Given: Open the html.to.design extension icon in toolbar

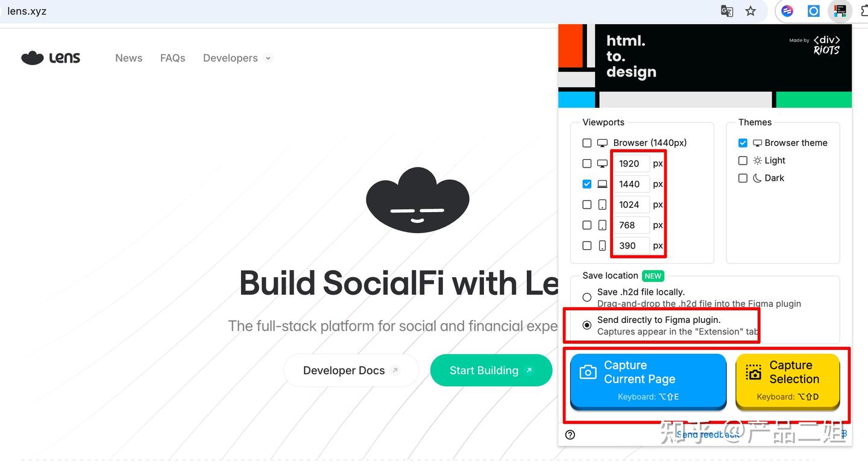Looking at the screenshot, I should click(840, 11).
